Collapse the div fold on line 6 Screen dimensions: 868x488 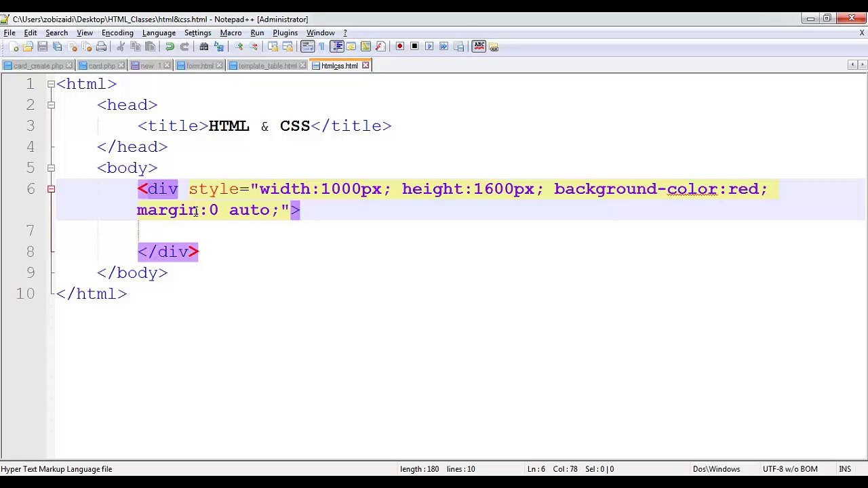pyautogui.click(x=51, y=189)
